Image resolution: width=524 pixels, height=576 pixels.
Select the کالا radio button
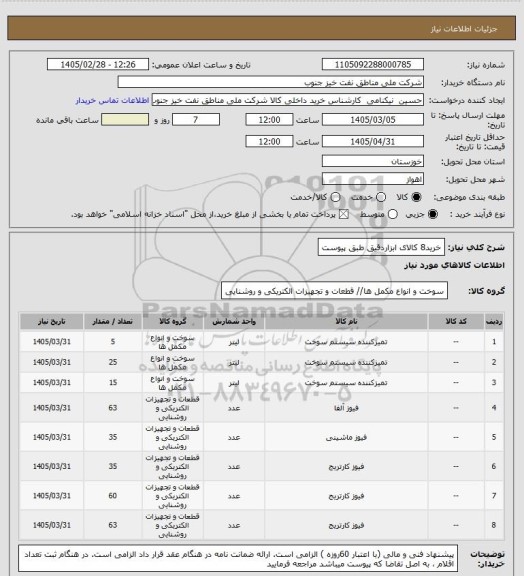tap(416, 197)
